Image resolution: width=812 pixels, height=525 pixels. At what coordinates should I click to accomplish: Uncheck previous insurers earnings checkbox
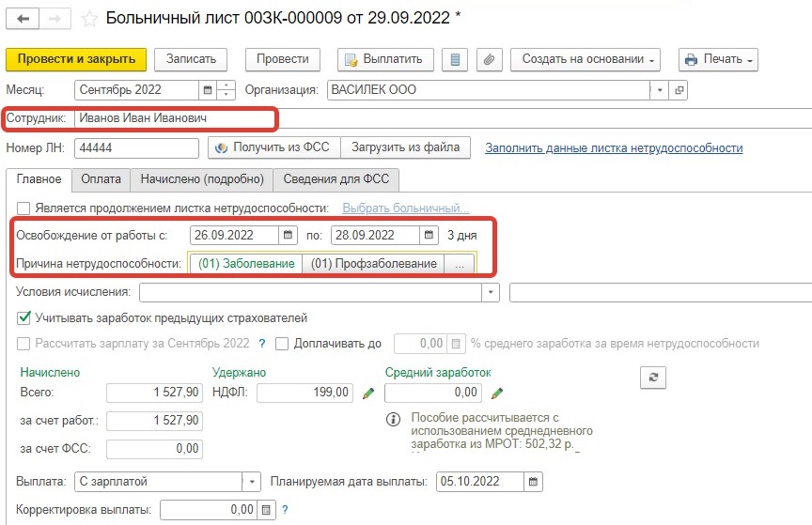pyautogui.click(x=23, y=317)
